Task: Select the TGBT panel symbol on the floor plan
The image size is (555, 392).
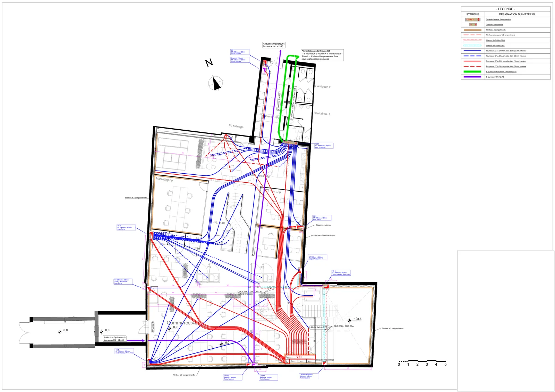Action: pos(290,142)
